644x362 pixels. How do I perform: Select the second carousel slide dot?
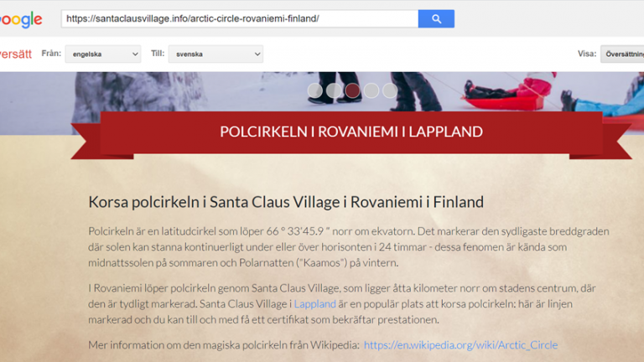[x=334, y=90]
